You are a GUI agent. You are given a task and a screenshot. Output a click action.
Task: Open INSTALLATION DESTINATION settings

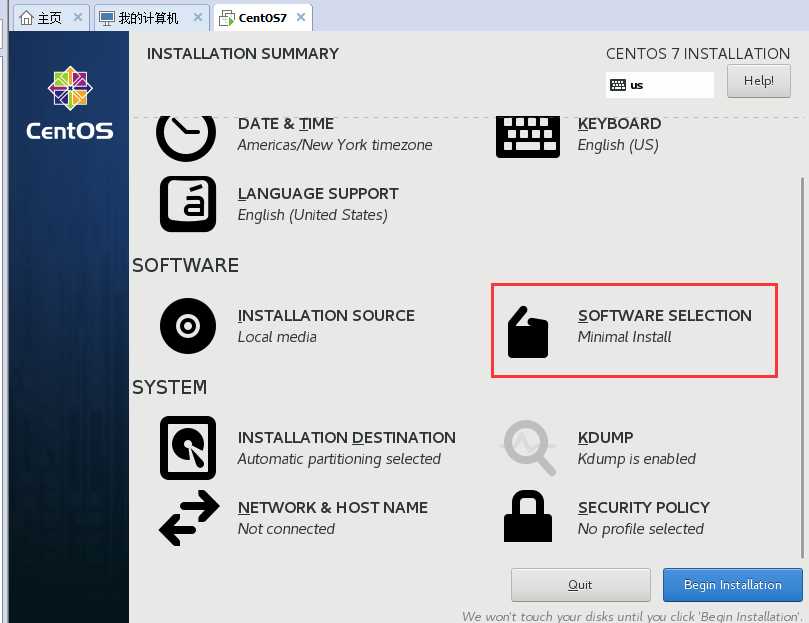pyautogui.click(x=347, y=437)
